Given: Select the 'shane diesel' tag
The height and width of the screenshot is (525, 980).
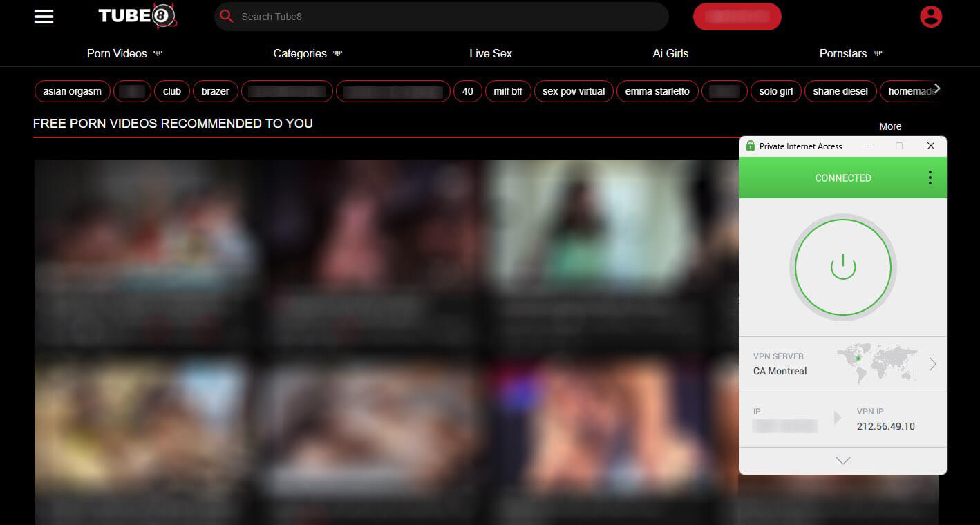Looking at the screenshot, I should point(841,91).
